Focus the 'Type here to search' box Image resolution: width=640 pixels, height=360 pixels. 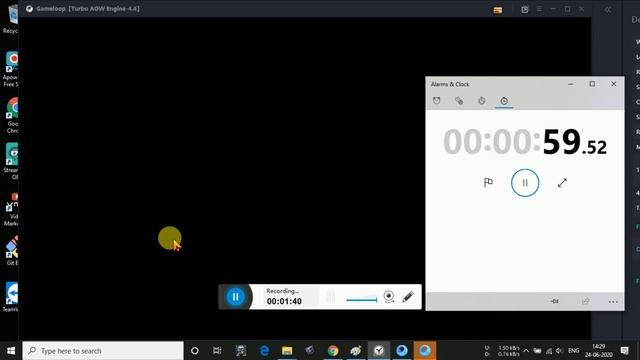click(x=103, y=351)
